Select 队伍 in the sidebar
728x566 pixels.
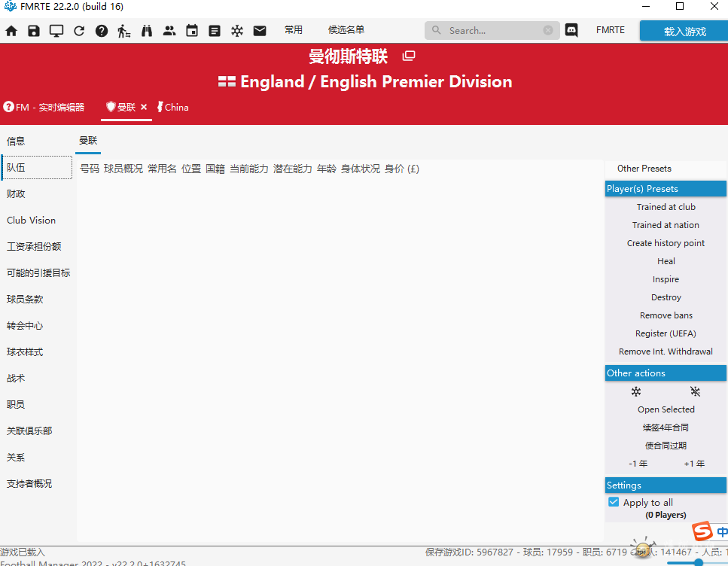point(37,168)
